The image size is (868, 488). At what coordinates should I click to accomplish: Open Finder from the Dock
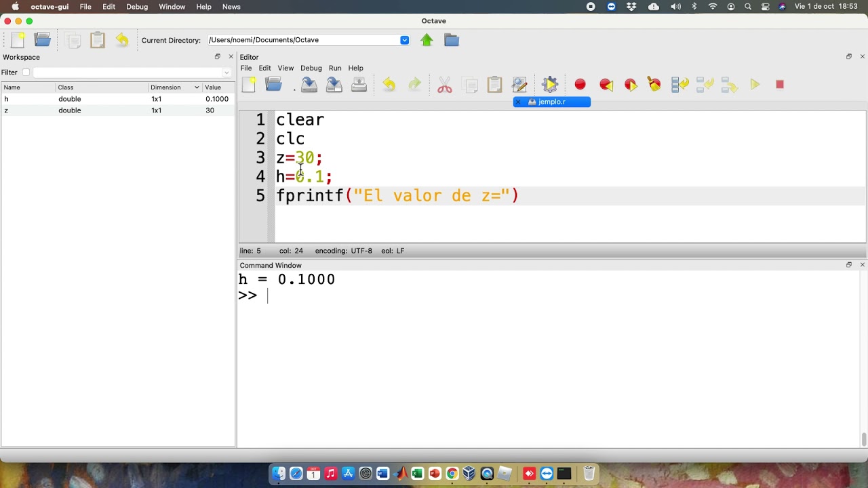click(x=279, y=474)
